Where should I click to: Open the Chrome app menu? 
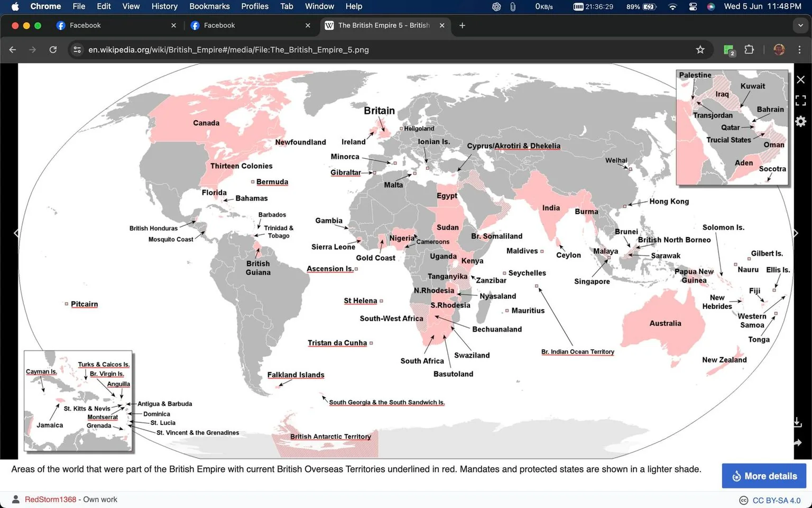tap(45, 6)
